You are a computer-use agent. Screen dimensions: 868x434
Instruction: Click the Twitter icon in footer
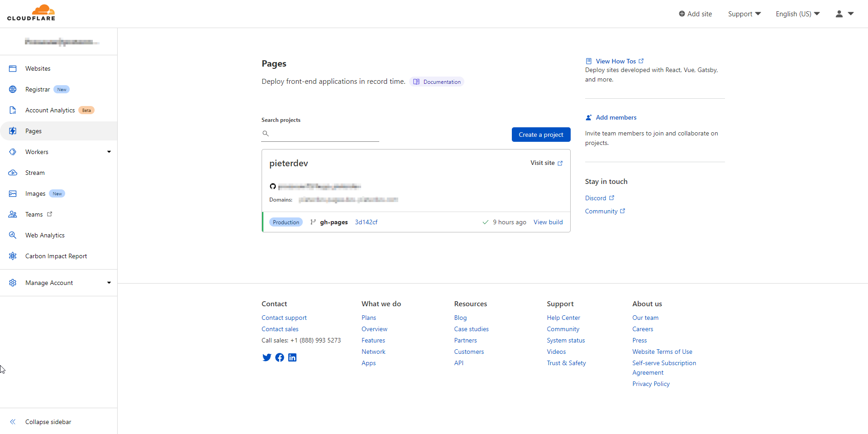(x=267, y=357)
